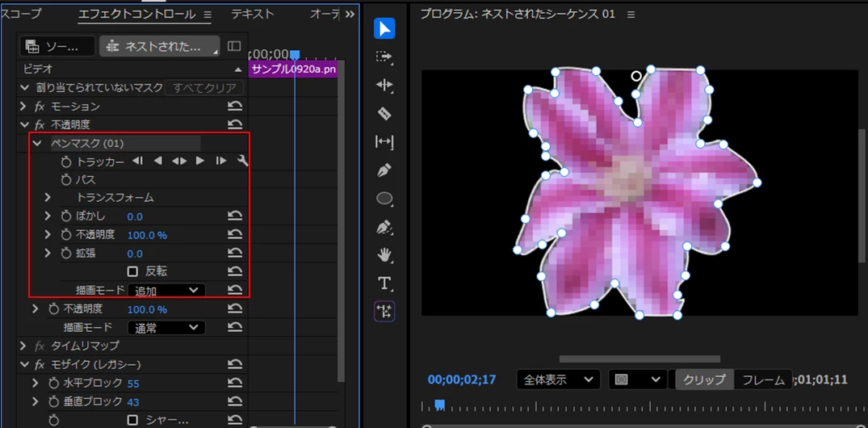
Task: Track mask backward one frame
Action: click(x=138, y=162)
